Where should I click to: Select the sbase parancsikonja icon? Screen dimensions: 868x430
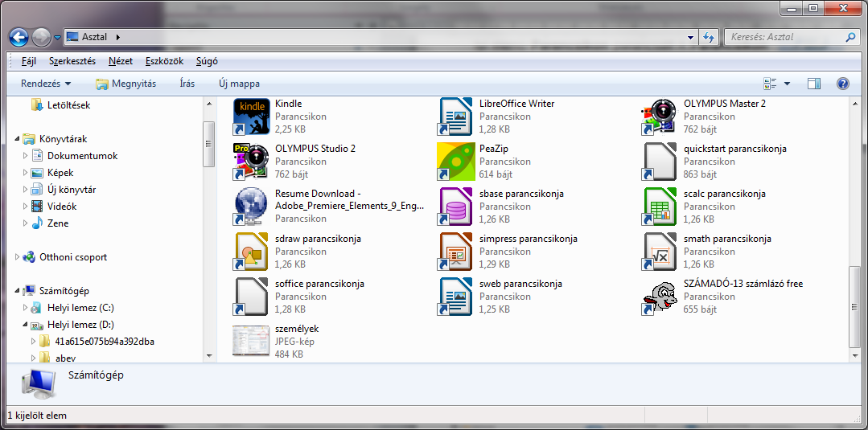click(455, 207)
